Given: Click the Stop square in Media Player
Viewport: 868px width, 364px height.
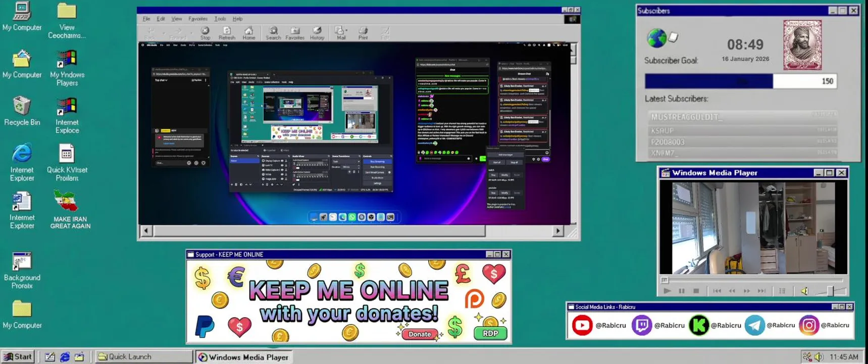Looking at the screenshot, I should click(696, 291).
